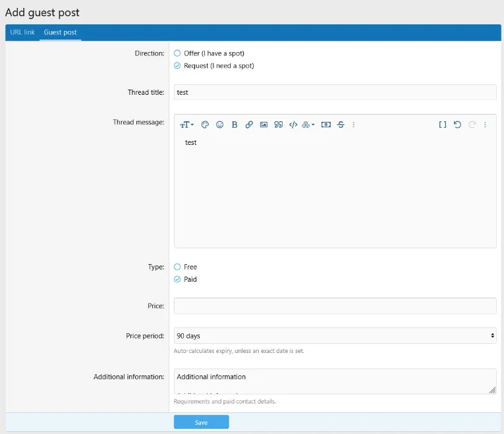This screenshot has width=504, height=434.
Task: Choose the Paid type option
Action: [177, 279]
